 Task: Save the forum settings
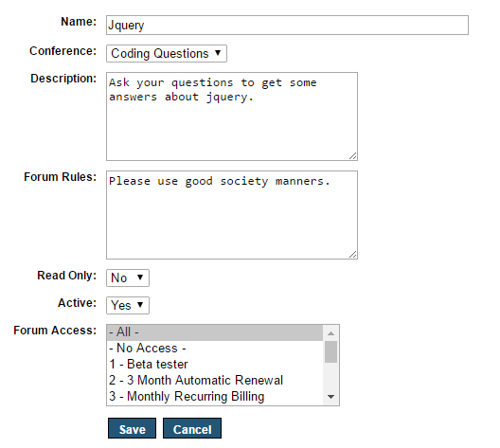point(132,428)
